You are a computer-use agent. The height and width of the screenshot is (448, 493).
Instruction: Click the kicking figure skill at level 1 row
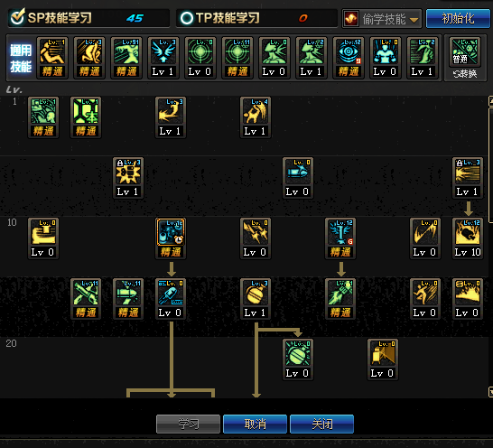(x=256, y=117)
